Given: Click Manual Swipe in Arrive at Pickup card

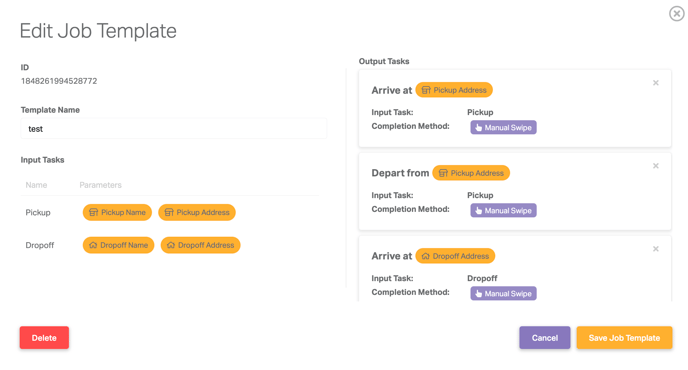Looking at the screenshot, I should pyautogui.click(x=503, y=127).
